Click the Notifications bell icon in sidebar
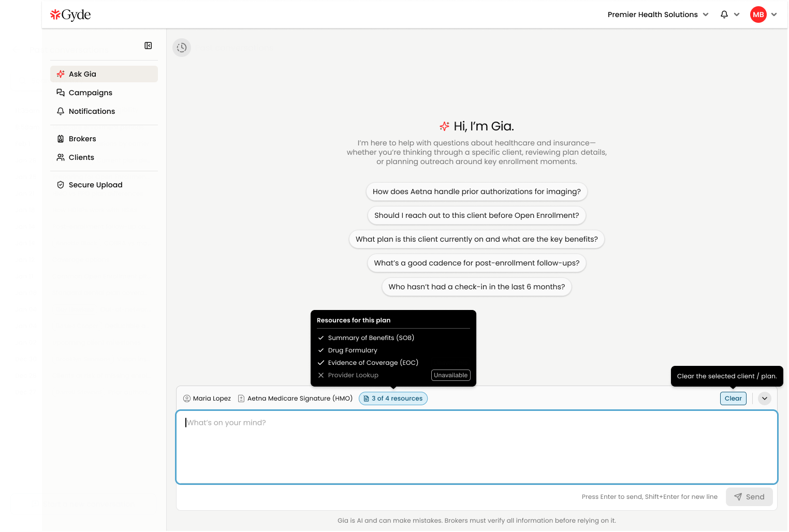789x532 pixels. [61, 111]
